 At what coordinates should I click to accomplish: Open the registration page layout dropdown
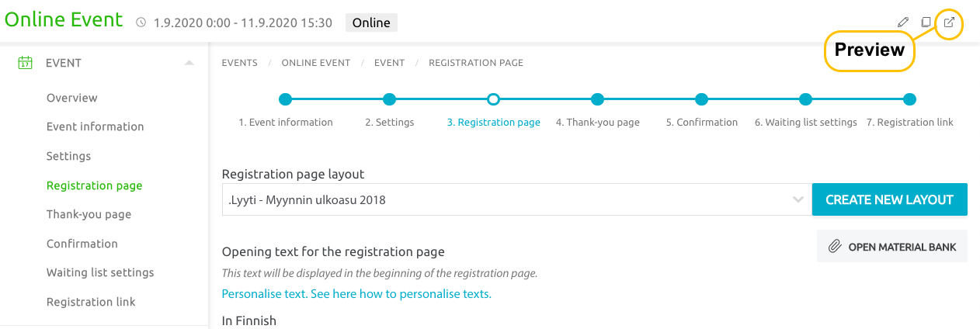point(516,199)
